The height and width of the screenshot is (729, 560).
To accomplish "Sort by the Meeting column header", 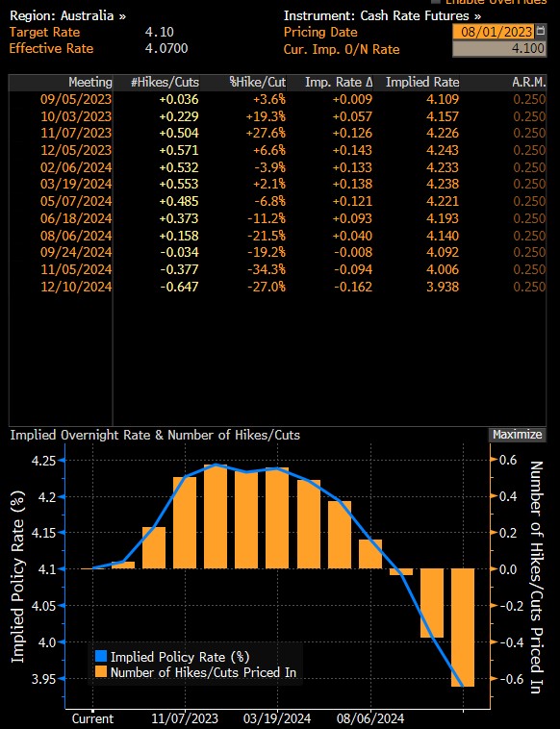I will 90,83.
